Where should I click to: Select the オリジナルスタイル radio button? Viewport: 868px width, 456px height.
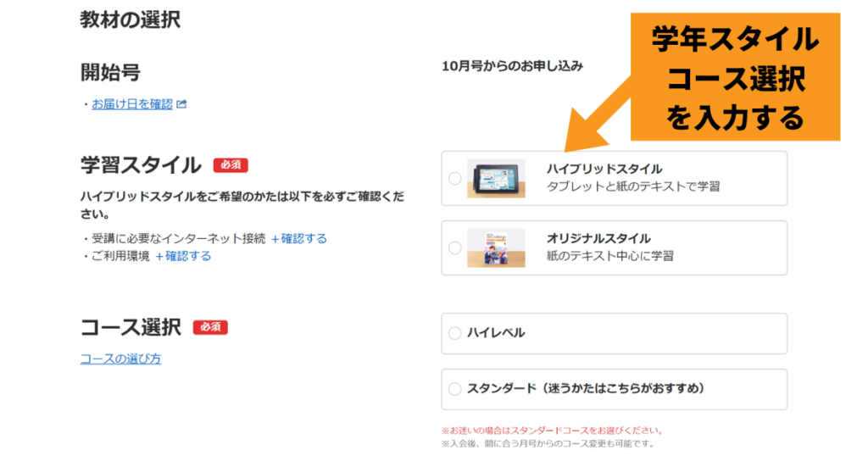click(454, 248)
